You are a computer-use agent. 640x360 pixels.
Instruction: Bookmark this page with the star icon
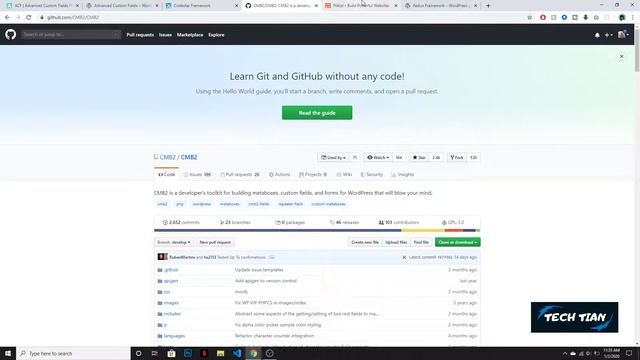pos(529,18)
